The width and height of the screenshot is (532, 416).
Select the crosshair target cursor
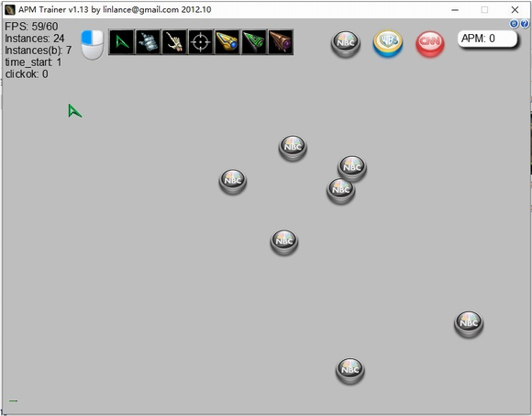point(201,42)
